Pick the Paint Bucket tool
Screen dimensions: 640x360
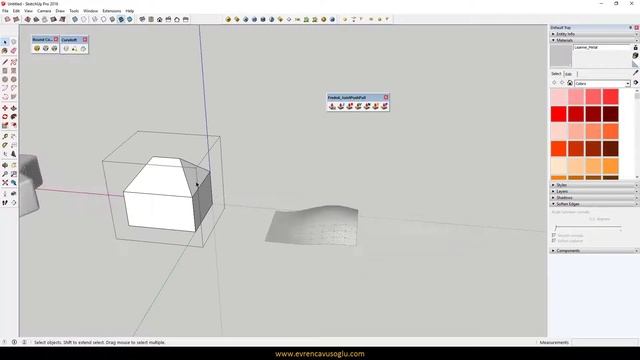pos(5,51)
